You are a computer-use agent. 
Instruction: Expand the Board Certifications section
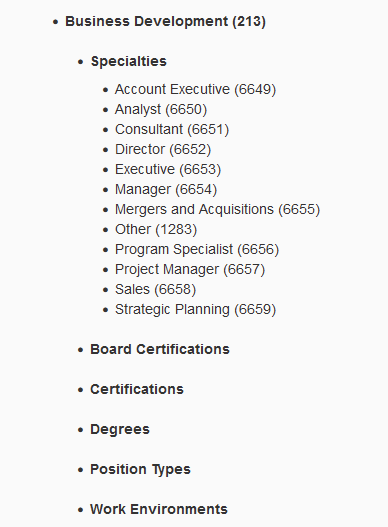160,350
